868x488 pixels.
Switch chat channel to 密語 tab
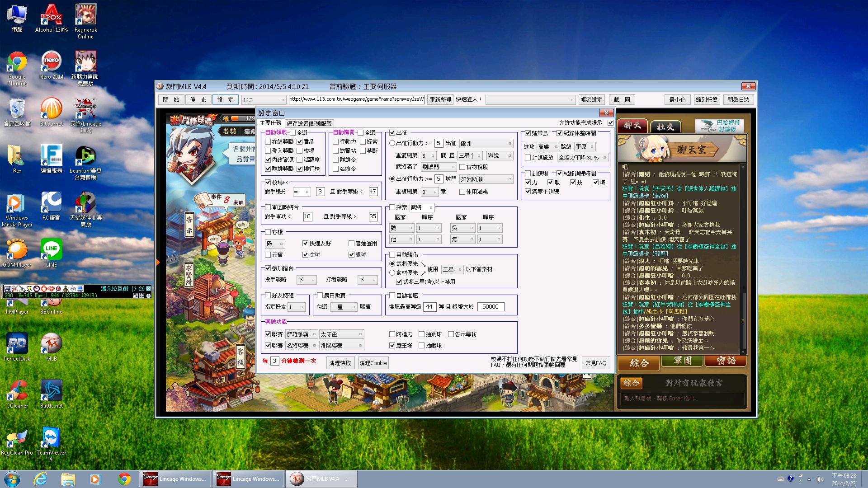[x=726, y=361]
